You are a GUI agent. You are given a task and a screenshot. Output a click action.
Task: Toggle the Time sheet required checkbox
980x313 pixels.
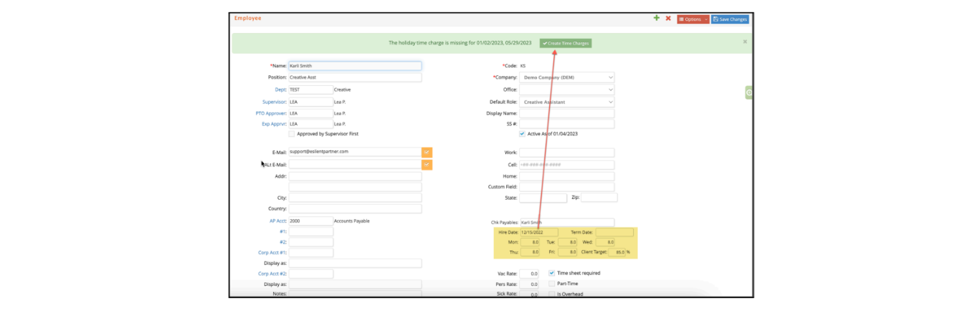[x=552, y=273]
